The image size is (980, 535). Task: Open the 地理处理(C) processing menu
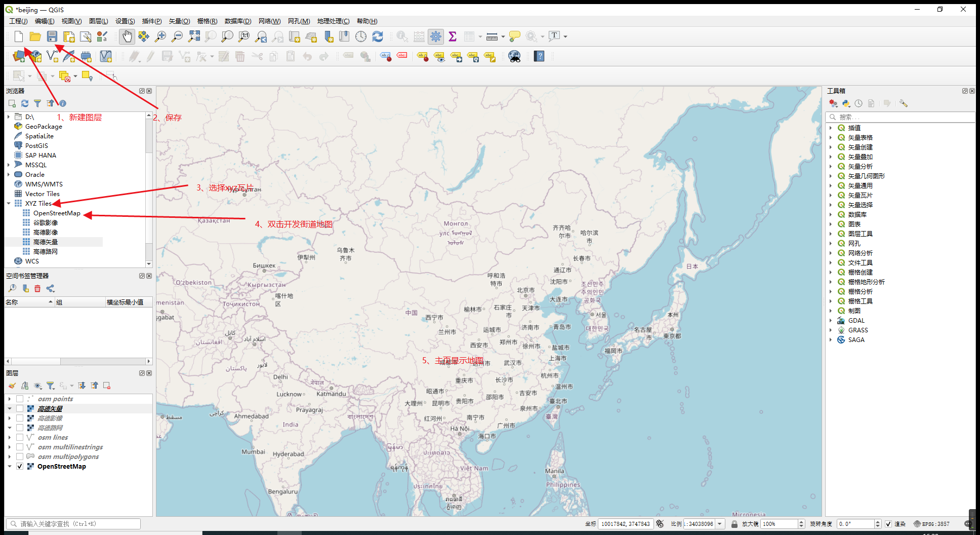coord(333,21)
